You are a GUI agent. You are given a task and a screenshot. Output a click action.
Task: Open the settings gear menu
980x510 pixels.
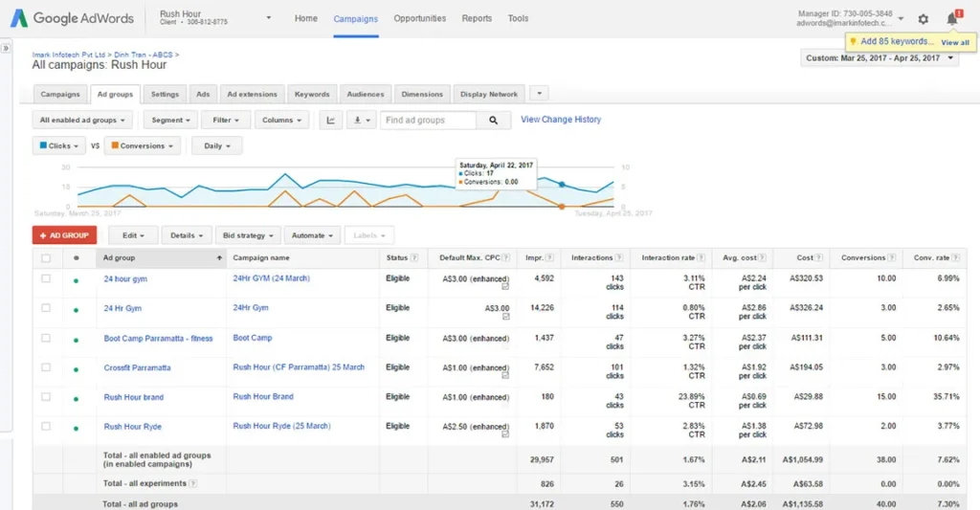(x=924, y=19)
